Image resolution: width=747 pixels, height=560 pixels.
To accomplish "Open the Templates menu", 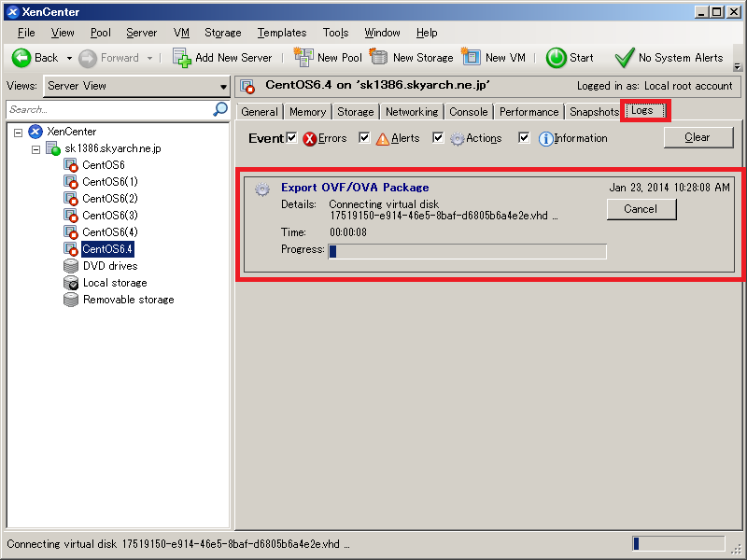I will pos(282,33).
